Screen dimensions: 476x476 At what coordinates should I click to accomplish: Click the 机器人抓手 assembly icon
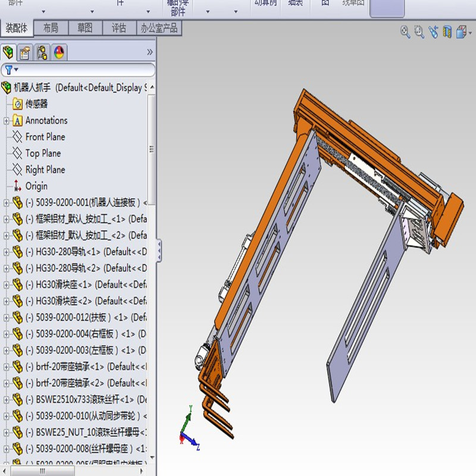pos(7,87)
